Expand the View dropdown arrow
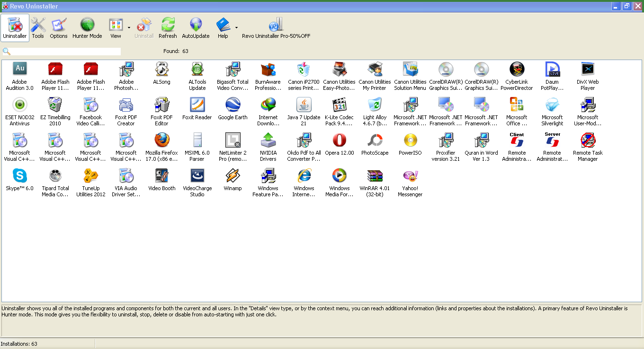Image resolution: width=644 pixels, height=349 pixels. click(129, 28)
